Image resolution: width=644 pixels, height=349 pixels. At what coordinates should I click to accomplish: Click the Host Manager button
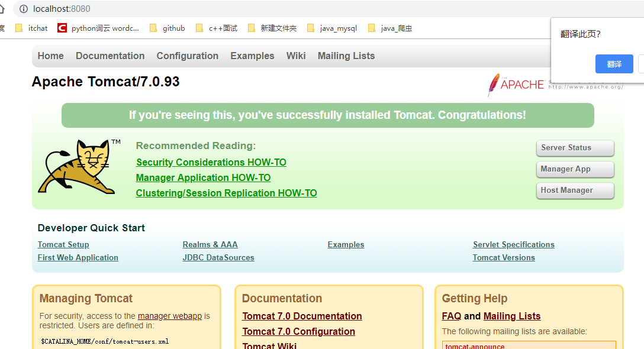point(575,190)
